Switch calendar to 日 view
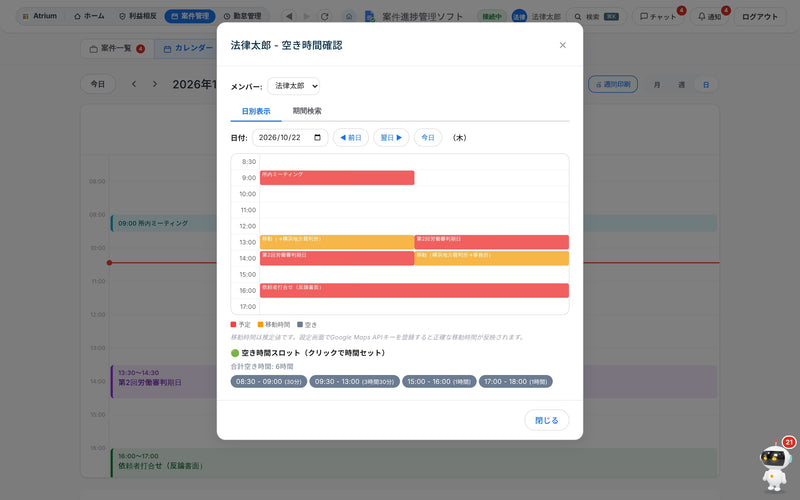 click(x=706, y=85)
